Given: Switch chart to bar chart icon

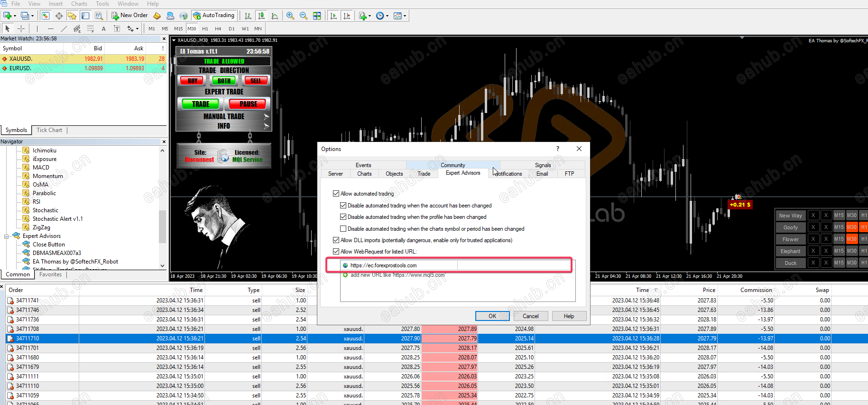Looking at the screenshot, I should tap(248, 16).
